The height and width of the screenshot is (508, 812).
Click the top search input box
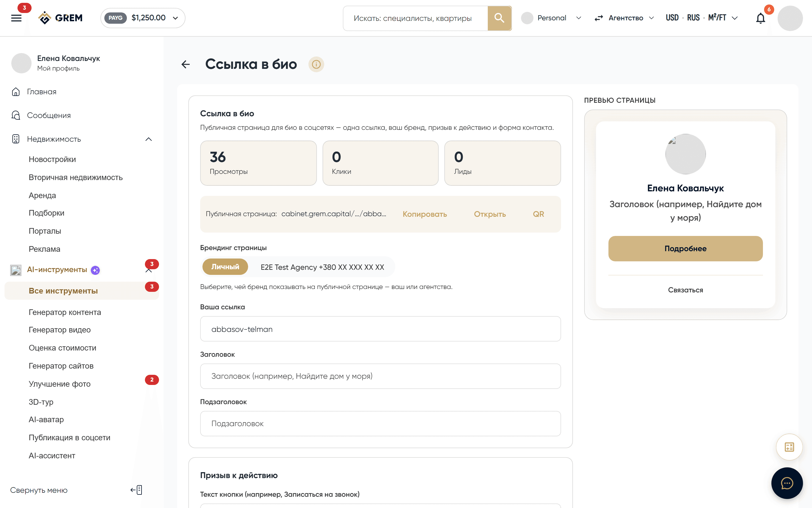click(415, 18)
